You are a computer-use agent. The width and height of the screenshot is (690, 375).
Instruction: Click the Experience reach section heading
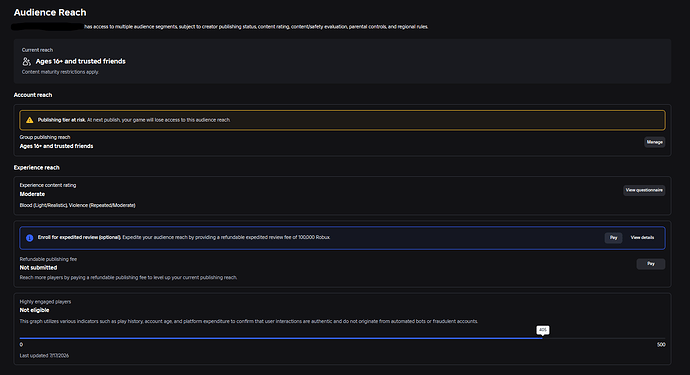click(x=37, y=168)
